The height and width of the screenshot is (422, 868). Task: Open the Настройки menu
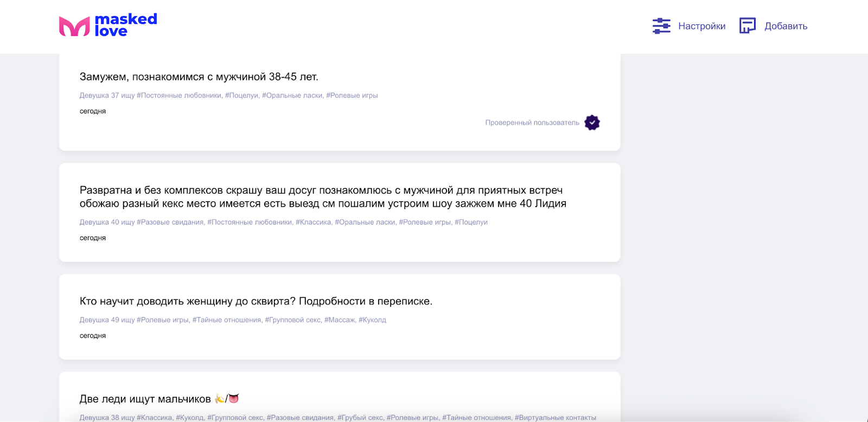(701, 26)
